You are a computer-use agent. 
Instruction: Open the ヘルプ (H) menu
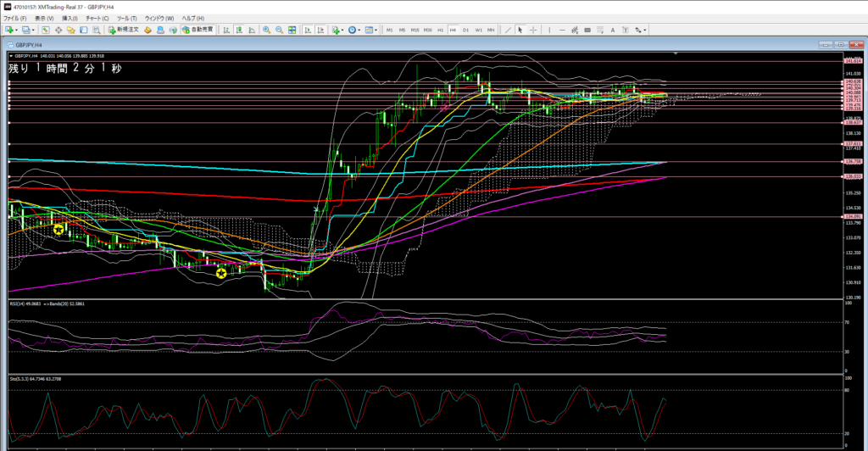click(x=193, y=19)
